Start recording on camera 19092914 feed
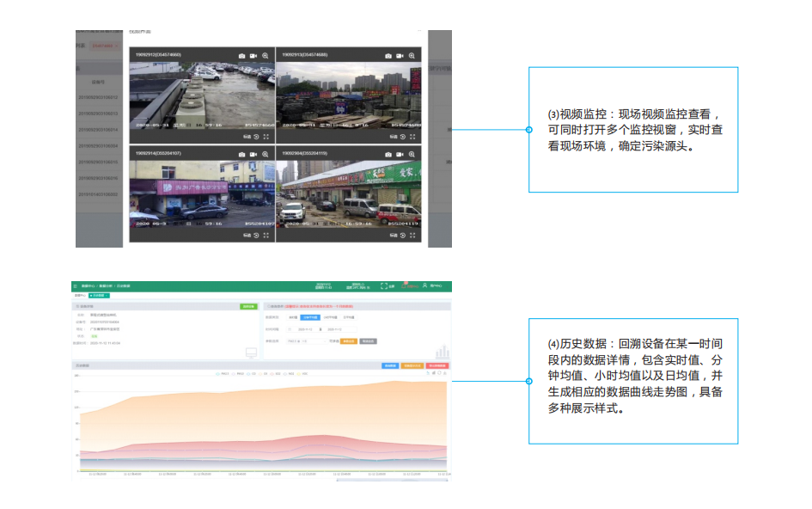 (253, 155)
